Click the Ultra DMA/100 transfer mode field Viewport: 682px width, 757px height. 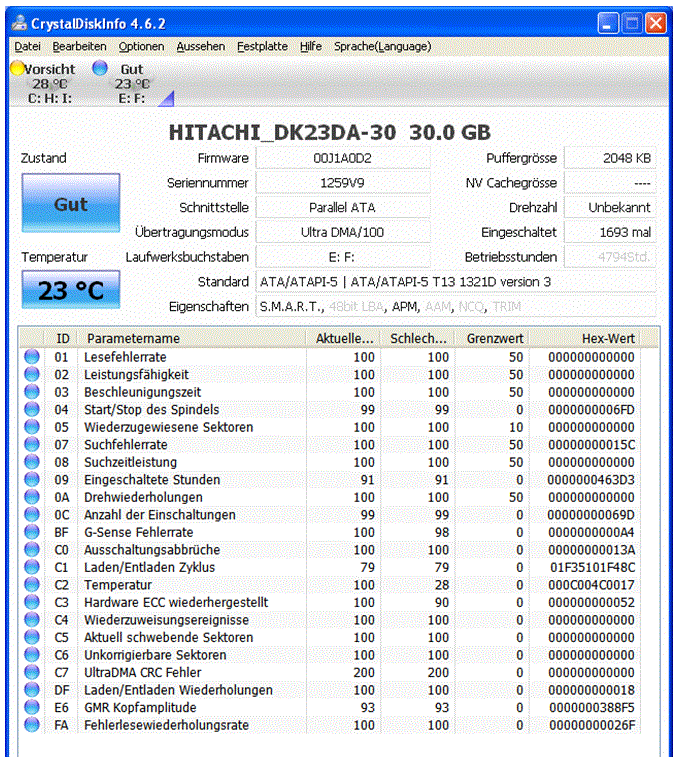pos(343,232)
